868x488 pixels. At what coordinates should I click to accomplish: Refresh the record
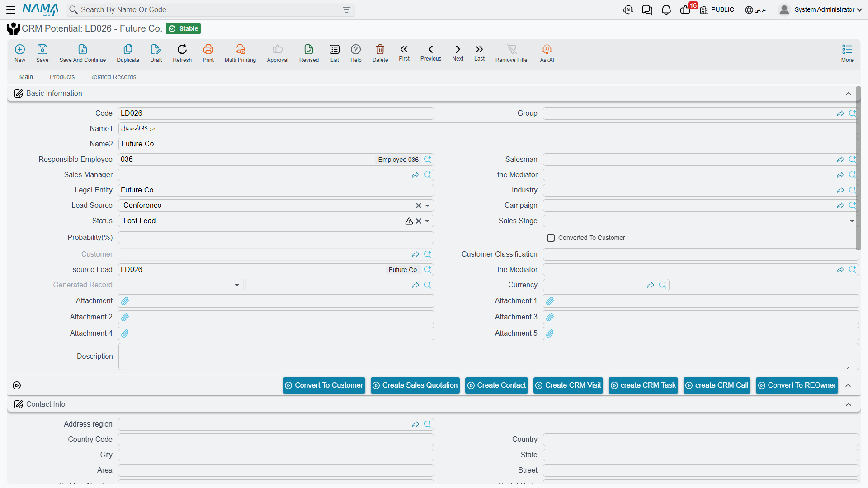[x=182, y=53]
